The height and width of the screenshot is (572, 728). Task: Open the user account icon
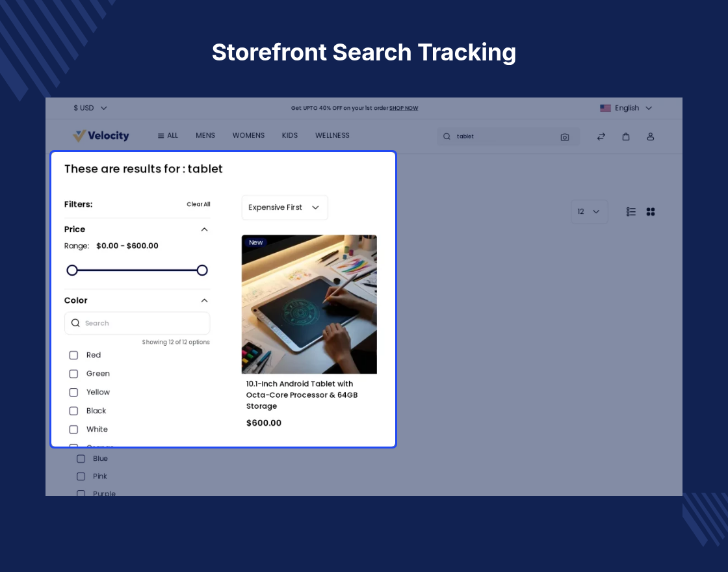click(x=651, y=136)
